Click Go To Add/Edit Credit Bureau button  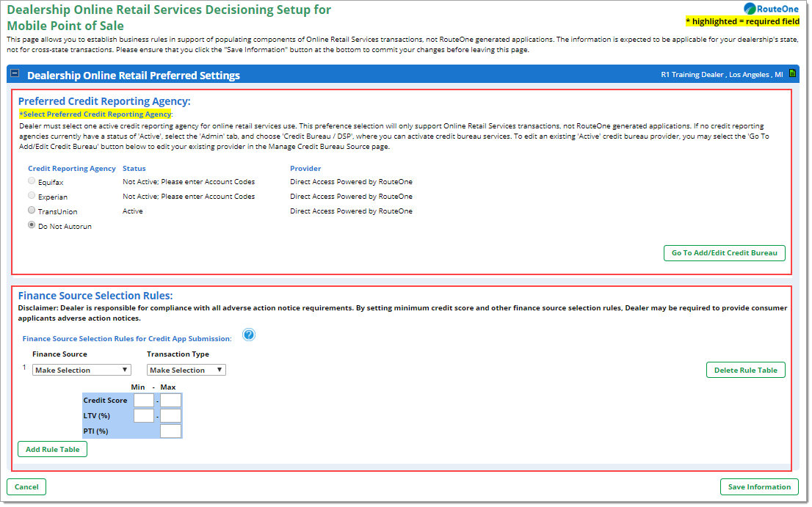coord(725,254)
